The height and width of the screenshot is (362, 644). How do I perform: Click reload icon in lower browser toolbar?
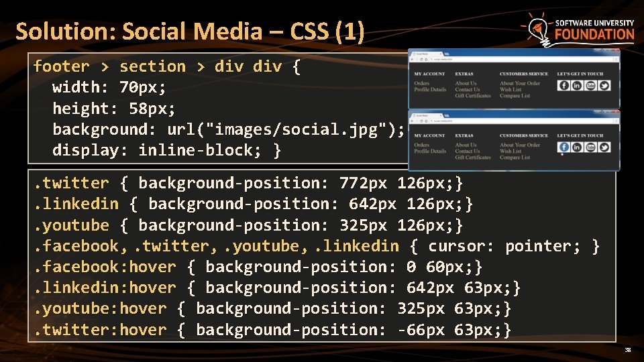coord(421,121)
